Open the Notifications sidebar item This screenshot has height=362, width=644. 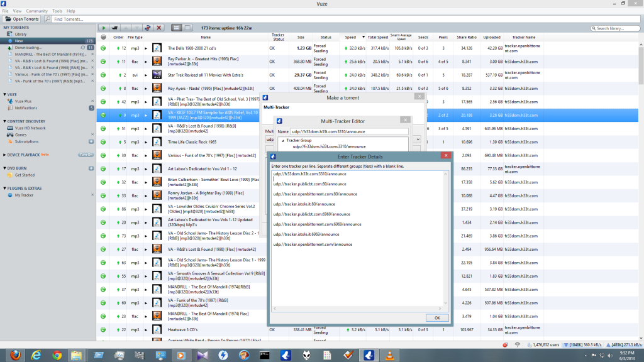(x=26, y=108)
